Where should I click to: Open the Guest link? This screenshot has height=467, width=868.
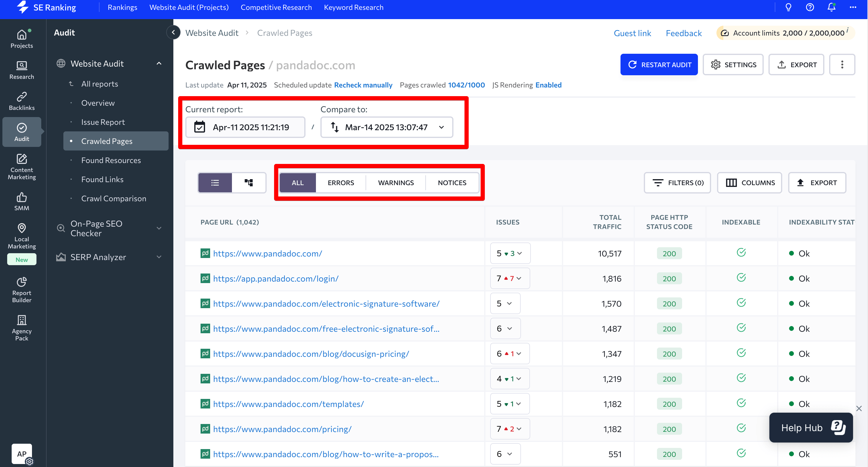[x=632, y=33]
